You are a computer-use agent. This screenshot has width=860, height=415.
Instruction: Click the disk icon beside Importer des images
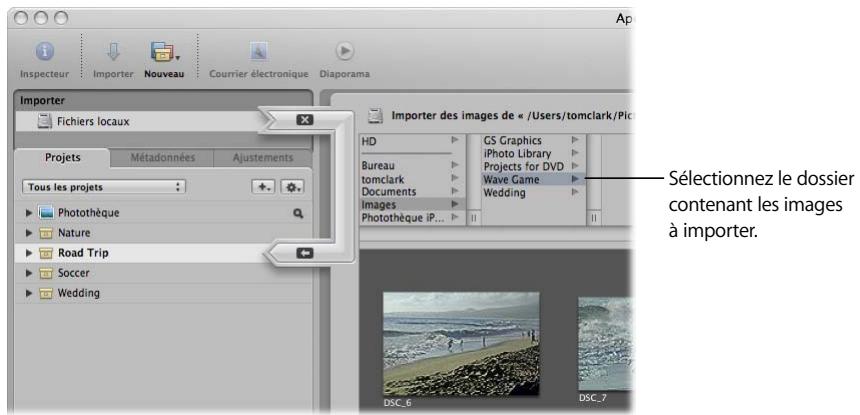point(376,116)
